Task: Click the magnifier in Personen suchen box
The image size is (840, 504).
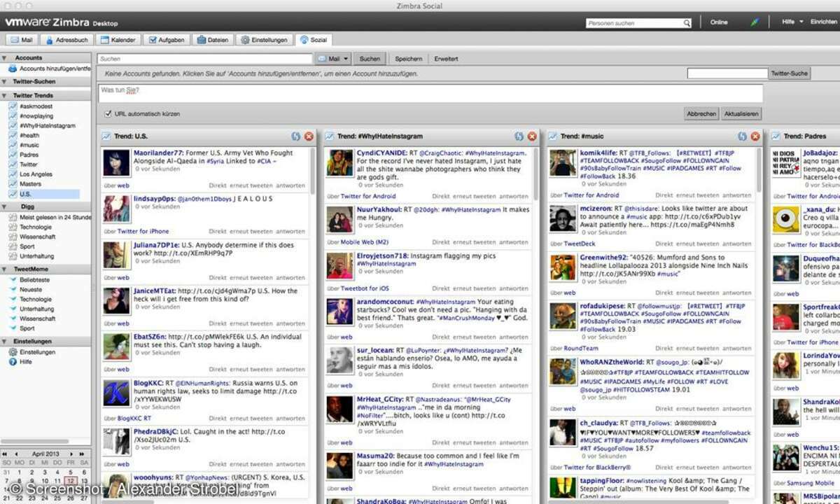Action: (687, 23)
